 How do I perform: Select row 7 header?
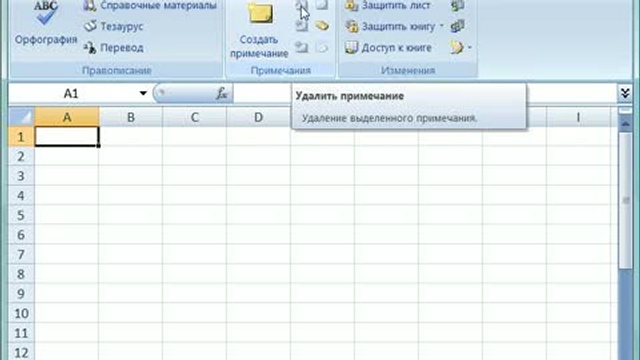(21, 254)
